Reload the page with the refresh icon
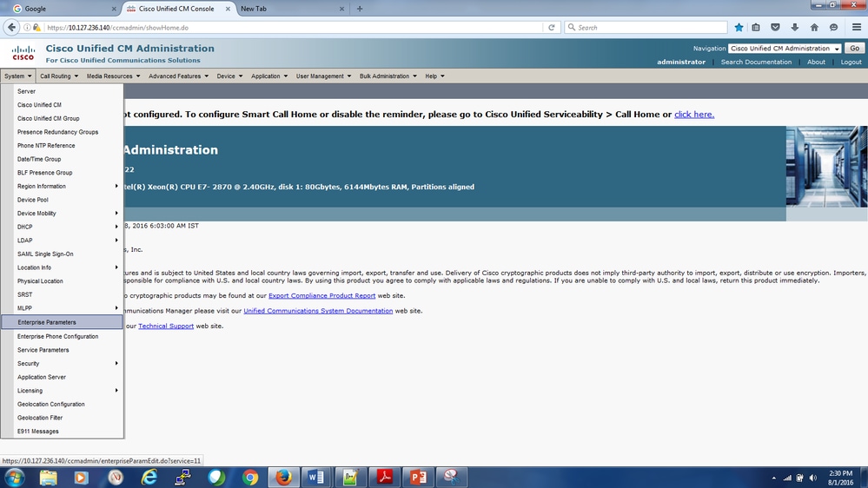Viewport: 868px width, 488px height. click(552, 27)
